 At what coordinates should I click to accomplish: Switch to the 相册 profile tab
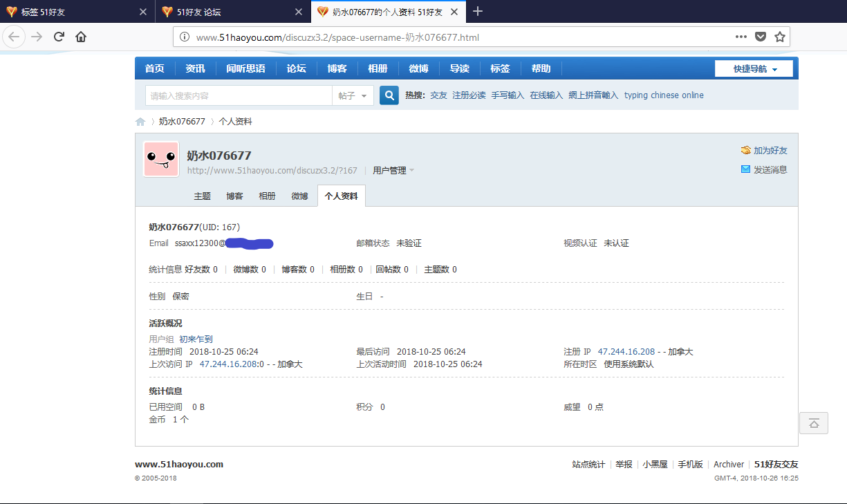click(x=267, y=196)
